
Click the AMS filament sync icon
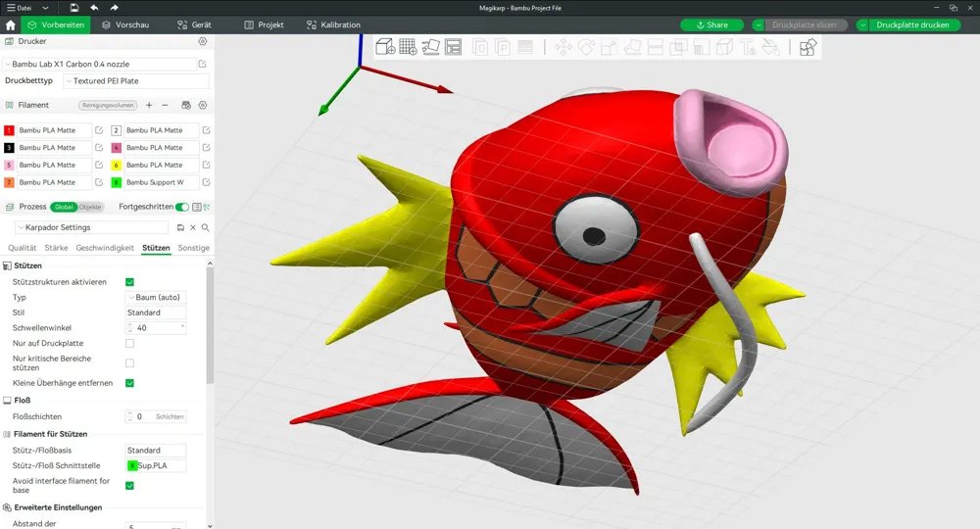[185, 105]
